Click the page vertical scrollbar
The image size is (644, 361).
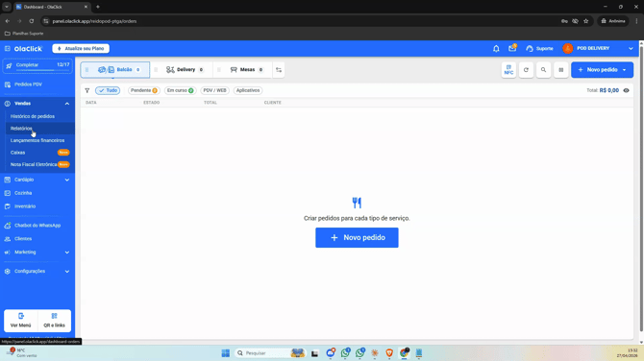641,189
